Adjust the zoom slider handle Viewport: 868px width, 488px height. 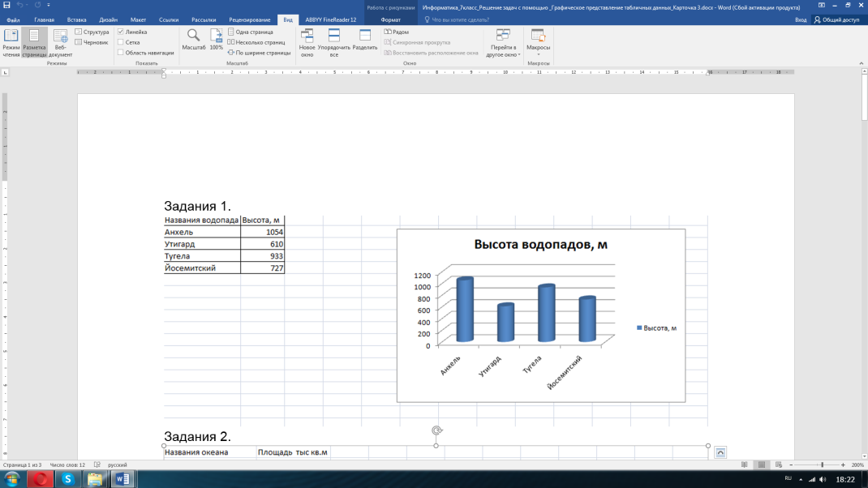[823, 464]
